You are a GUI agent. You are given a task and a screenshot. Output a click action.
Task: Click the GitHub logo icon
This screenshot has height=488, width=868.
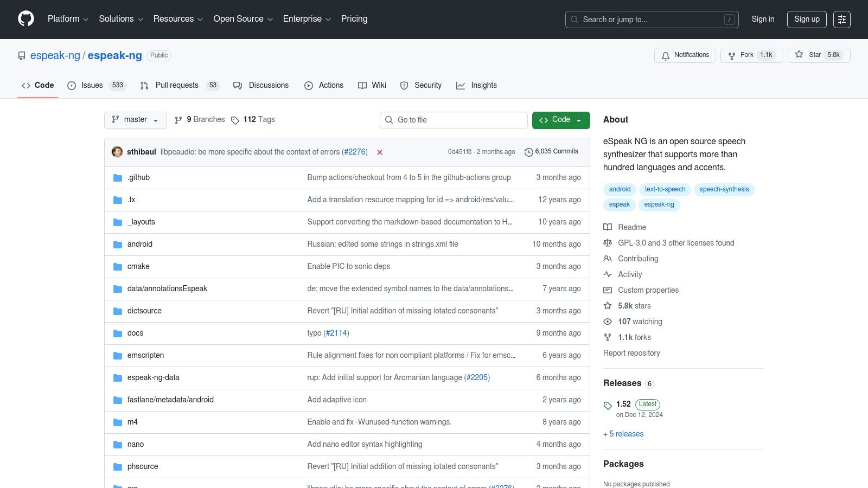(x=26, y=19)
